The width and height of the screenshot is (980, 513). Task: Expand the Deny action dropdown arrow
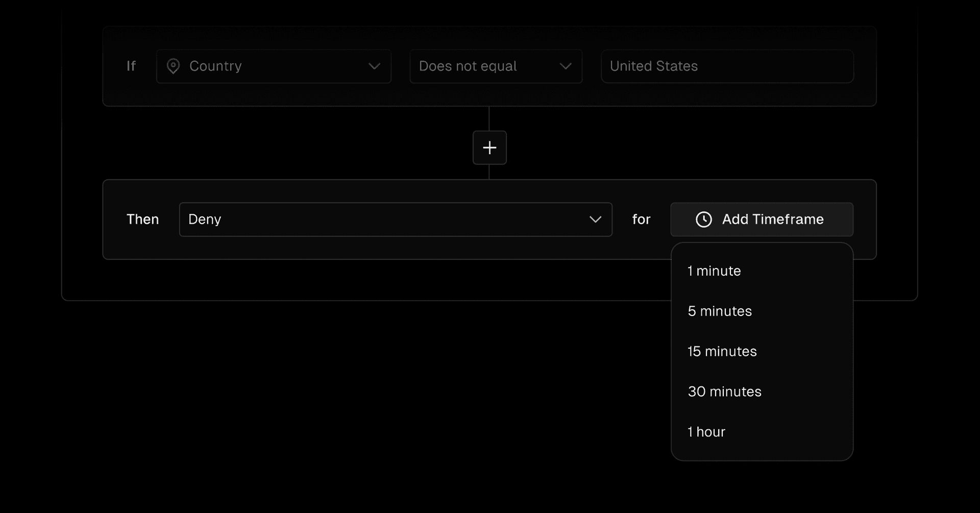[x=595, y=219]
